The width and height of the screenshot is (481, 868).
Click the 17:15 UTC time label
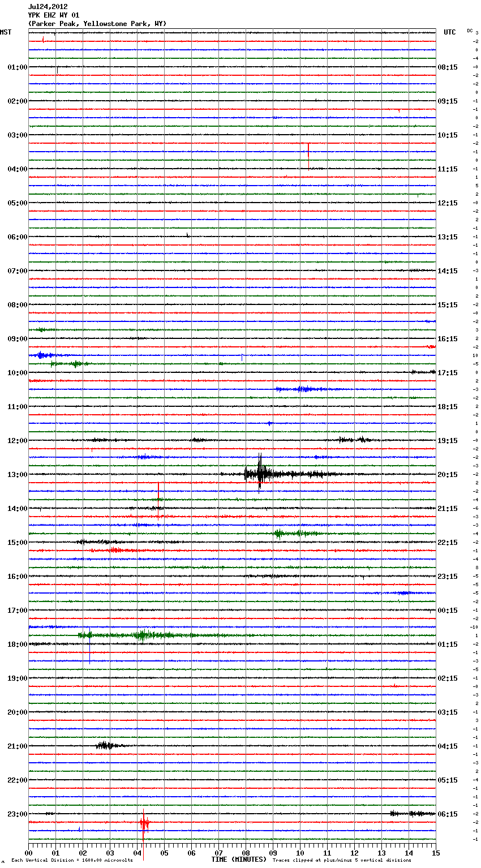(x=448, y=373)
